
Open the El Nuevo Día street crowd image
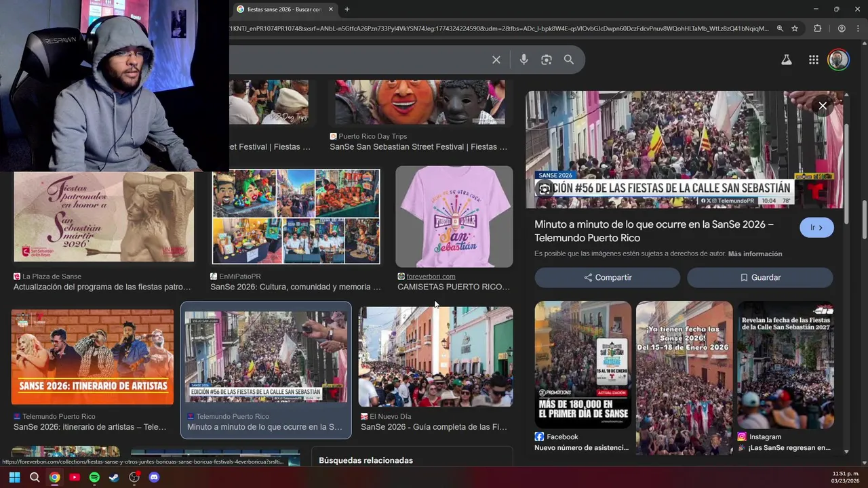click(435, 357)
